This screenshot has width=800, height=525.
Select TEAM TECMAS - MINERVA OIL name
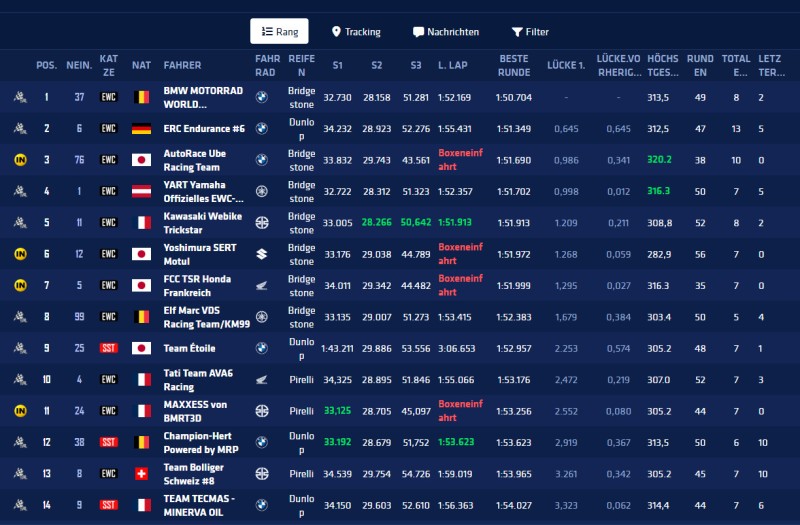click(199, 505)
